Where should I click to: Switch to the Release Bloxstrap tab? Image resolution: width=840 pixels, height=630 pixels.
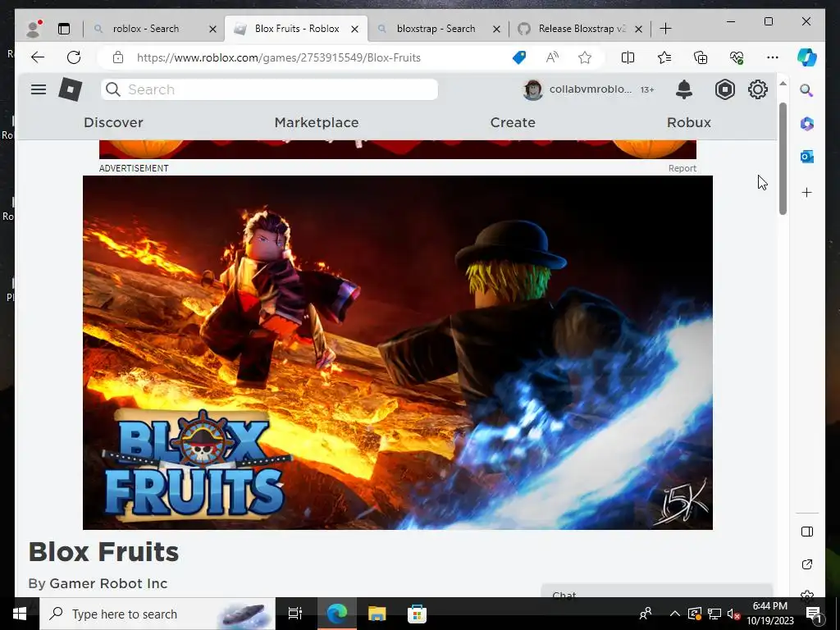tap(582, 29)
